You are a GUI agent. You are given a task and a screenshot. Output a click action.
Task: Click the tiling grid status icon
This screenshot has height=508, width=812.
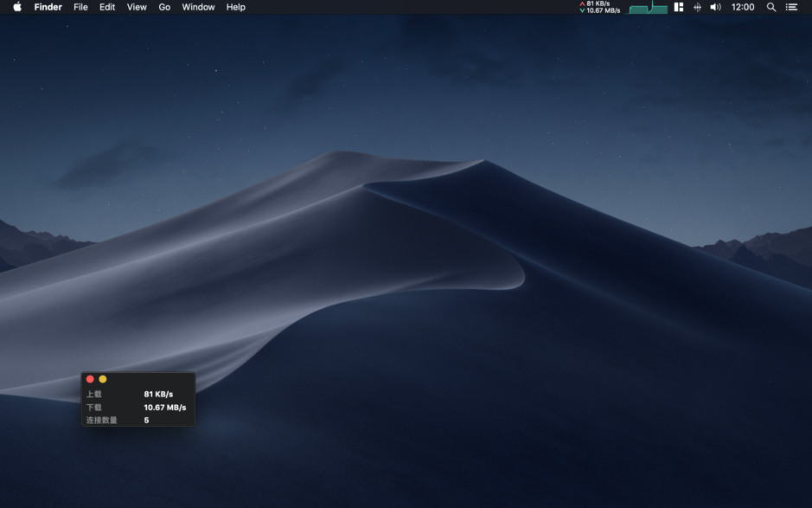coord(678,7)
